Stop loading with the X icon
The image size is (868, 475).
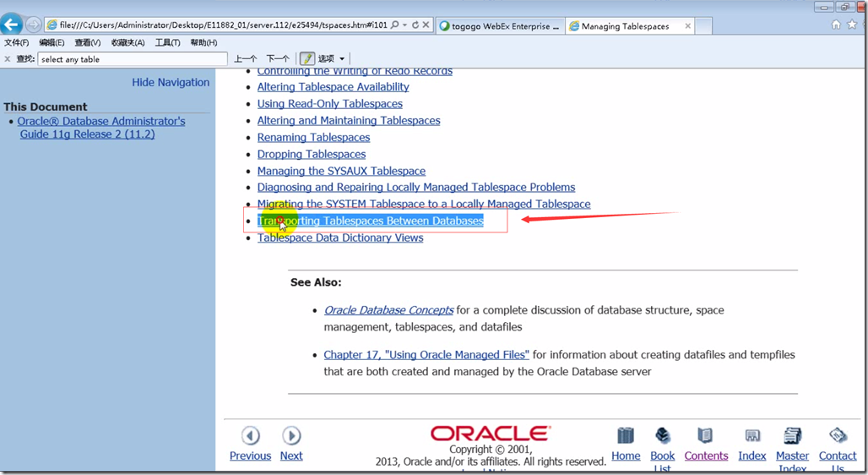(426, 25)
